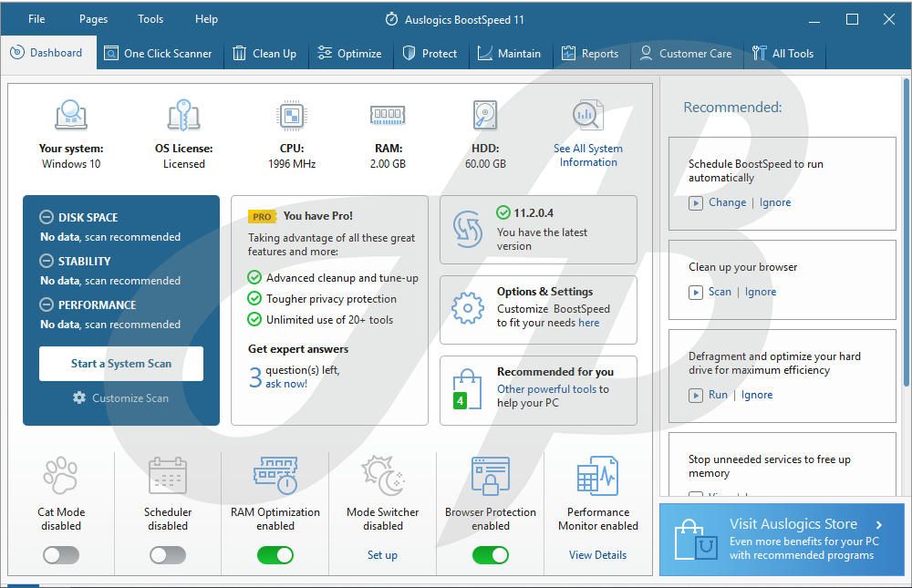912x588 pixels.
Task: Ignore the Clean up your browser recommendation
Action: pyautogui.click(x=761, y=292)
